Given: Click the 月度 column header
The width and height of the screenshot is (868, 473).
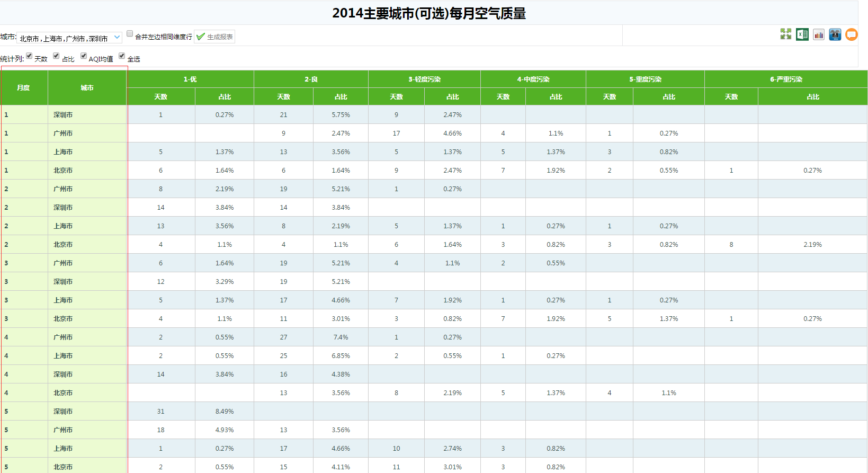Looking at the screenshot, I should (23, 88).
